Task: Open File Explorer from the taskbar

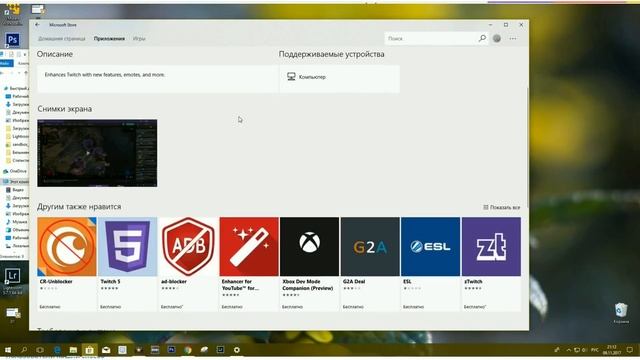Action: click(x=73, y=350)
